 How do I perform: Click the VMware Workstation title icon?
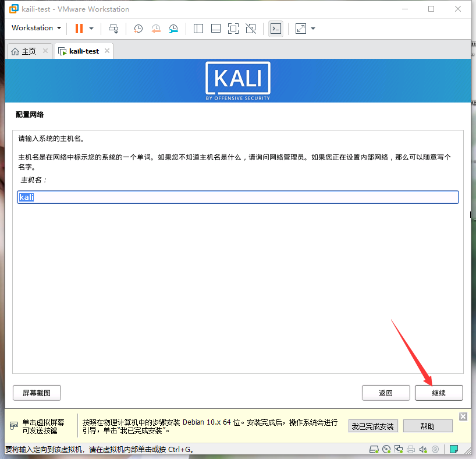[x=14, y=9]
